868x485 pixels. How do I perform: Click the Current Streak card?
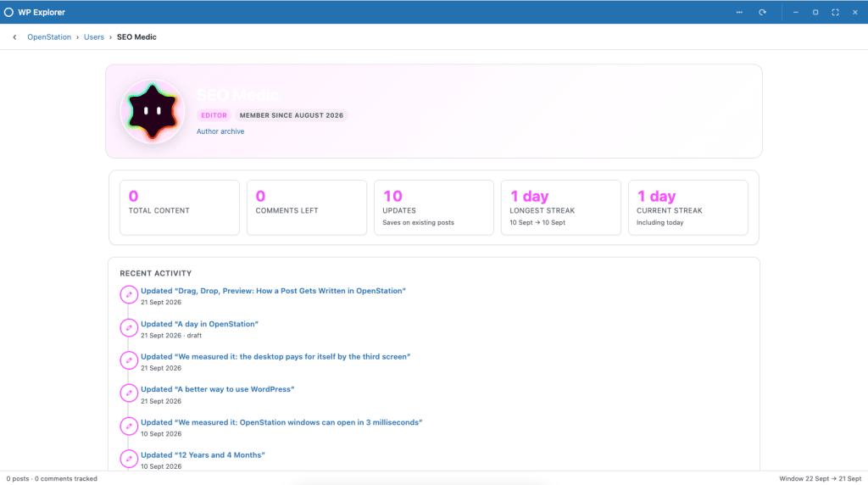[x=688, y=208]
